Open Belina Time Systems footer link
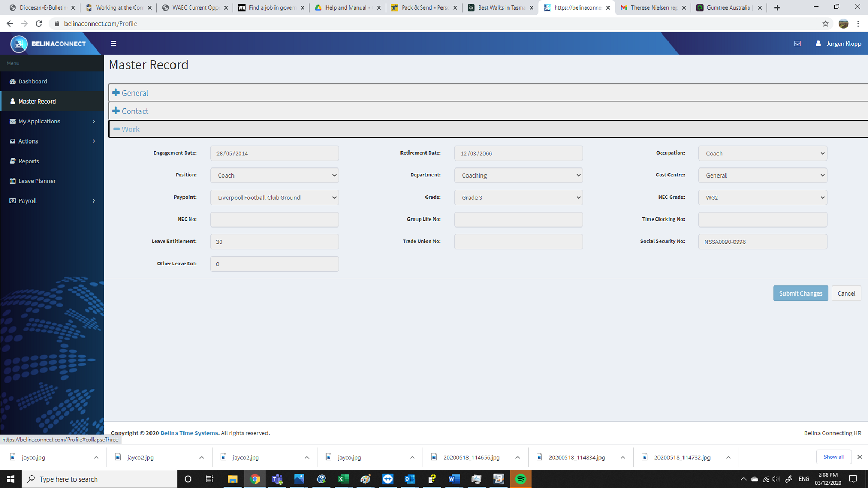 pos(189,433)
